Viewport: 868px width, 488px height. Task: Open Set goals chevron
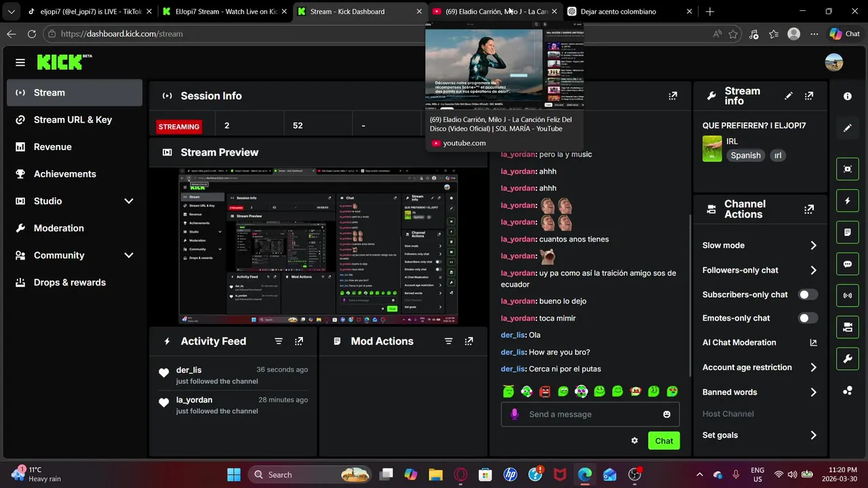[814, 435]
